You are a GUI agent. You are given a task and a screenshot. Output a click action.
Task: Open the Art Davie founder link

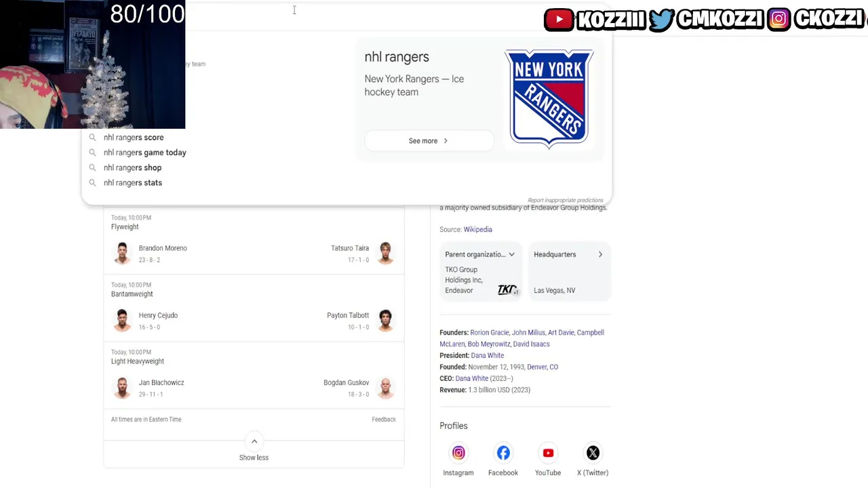coord(561,333)
